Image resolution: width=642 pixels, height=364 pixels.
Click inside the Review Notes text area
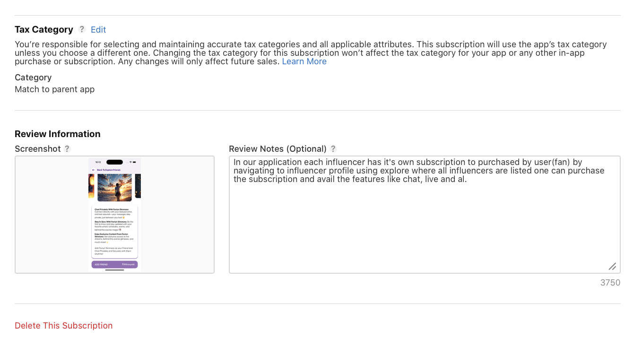tap(424, 222)
